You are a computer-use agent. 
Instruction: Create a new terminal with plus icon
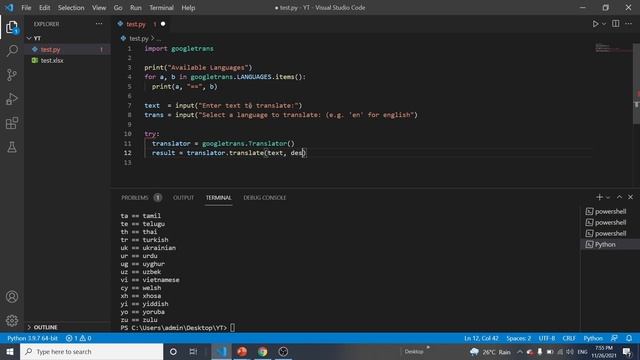pos(599,197)
